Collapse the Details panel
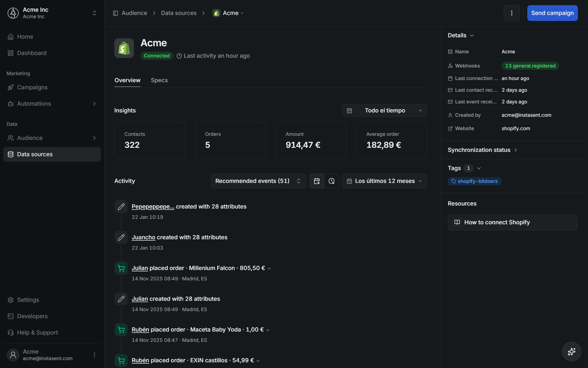Screen dimensions: 588x368 tap(461, 35)
